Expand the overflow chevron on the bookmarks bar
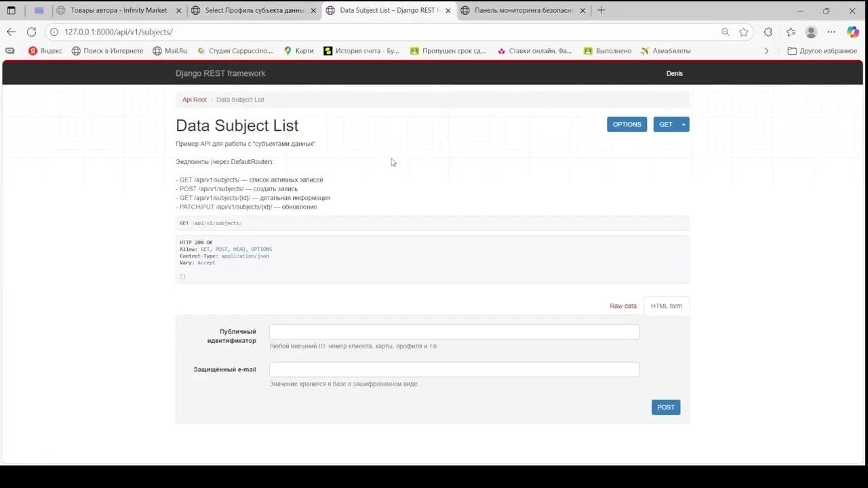 pyautogui.click(x=766, y=51)
